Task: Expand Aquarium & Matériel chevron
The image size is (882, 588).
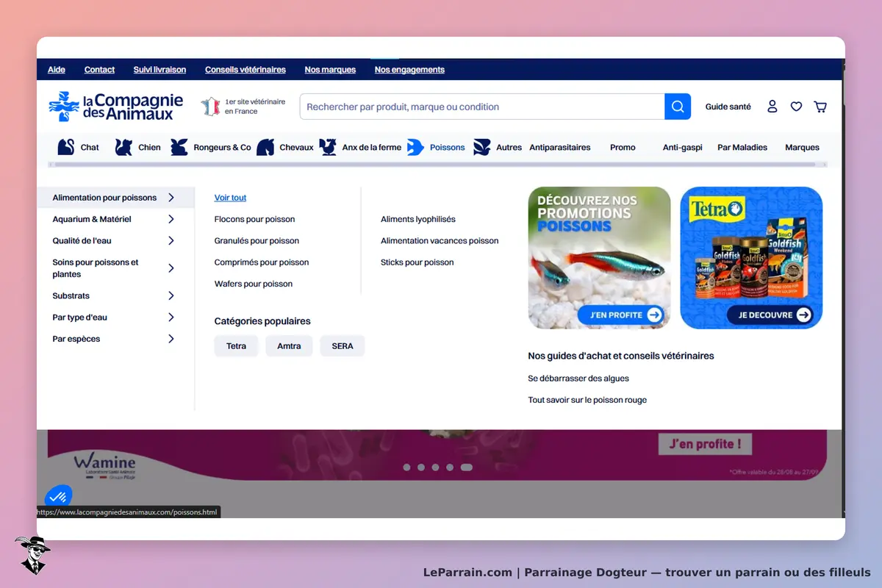Action: coord(171,219)
